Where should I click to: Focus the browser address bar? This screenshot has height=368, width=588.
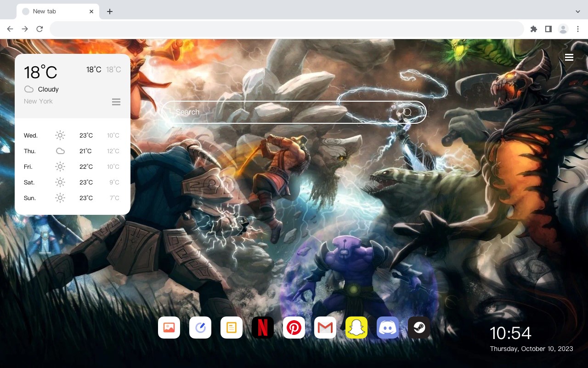[x=287, y=29]
